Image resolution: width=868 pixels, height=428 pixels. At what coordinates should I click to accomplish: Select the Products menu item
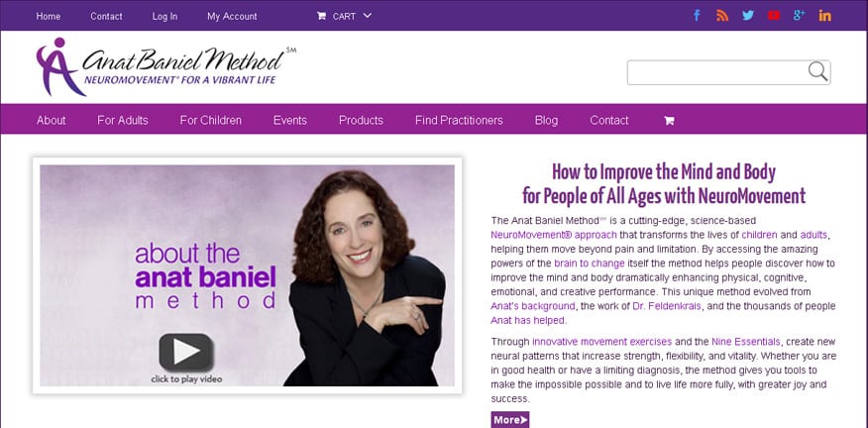[361, 120]
